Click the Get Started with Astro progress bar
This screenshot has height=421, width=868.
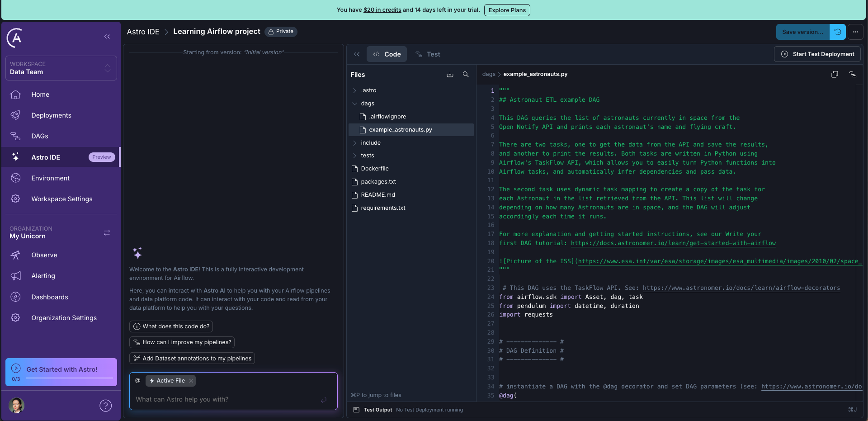tap(69, 378)
